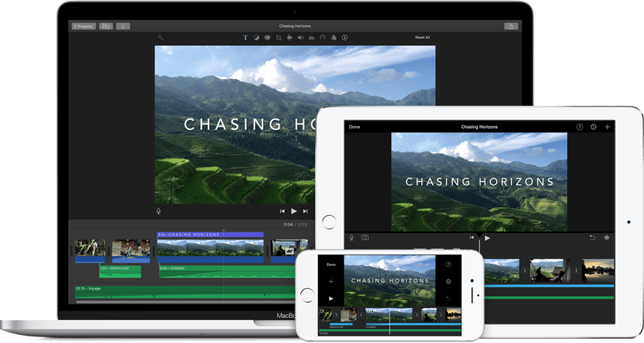644x343 pixels.
Task: Tap the undo arrow on the iPad
Action: pos(592,237)
